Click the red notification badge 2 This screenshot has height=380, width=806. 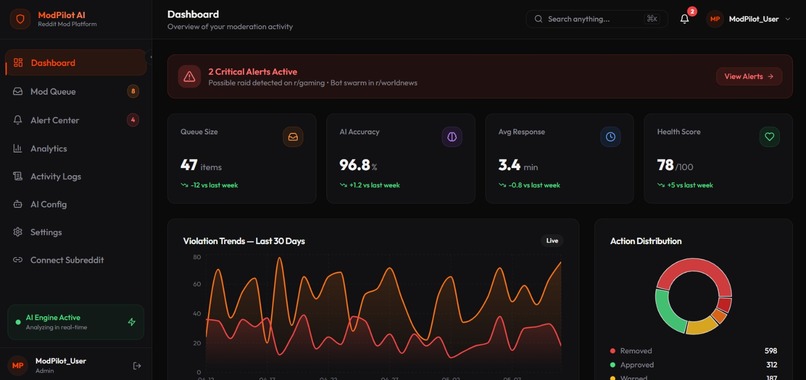(x=692, y=11)
